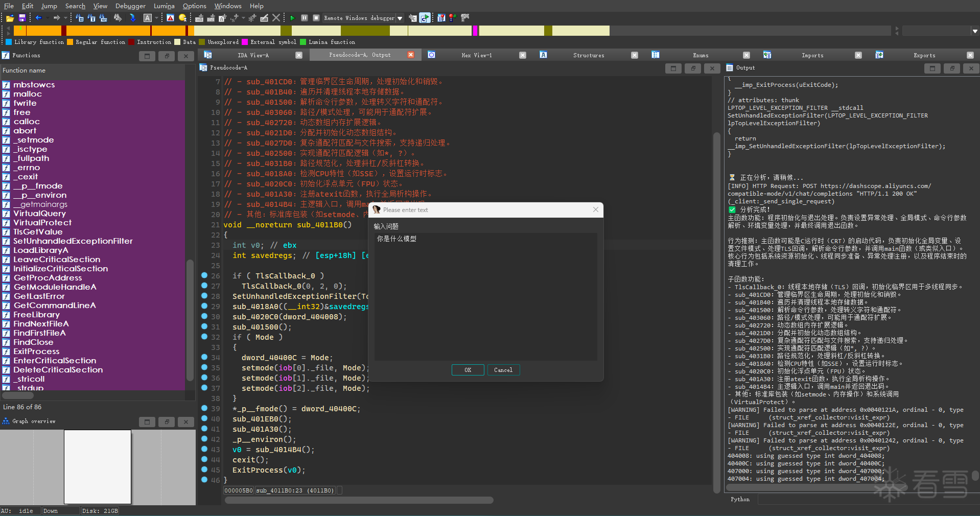Click the Functions panel icon
Screen dimensions: 980x516
coord(6,55)
